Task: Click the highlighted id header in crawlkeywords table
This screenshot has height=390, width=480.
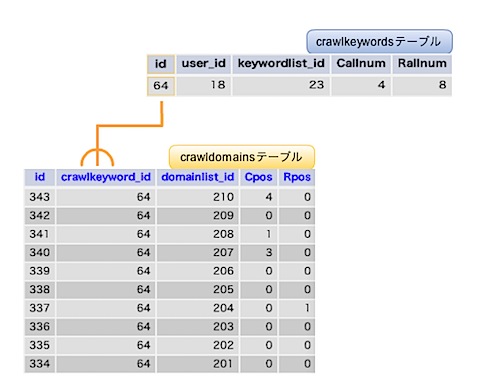Action: pos(161,64)
